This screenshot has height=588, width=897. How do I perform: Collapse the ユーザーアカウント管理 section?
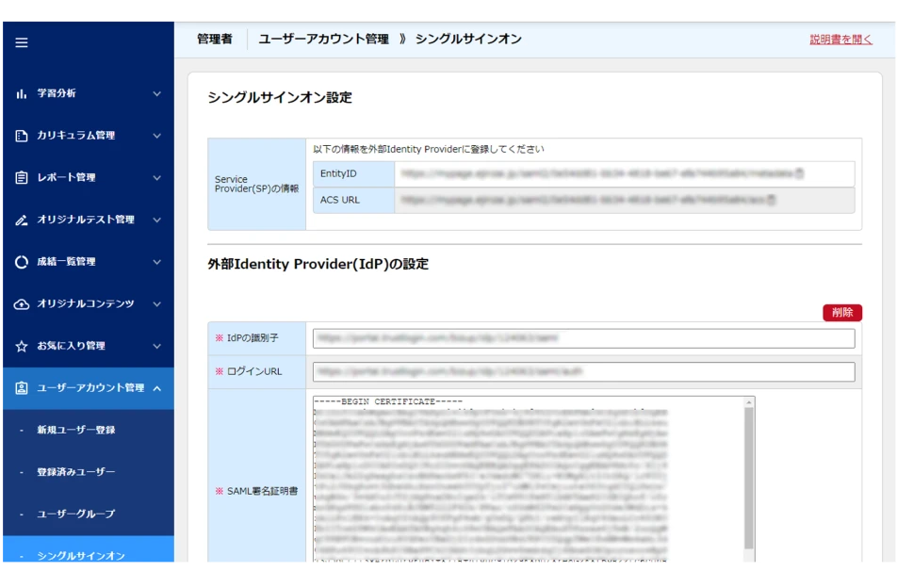[x=156, y=388]
